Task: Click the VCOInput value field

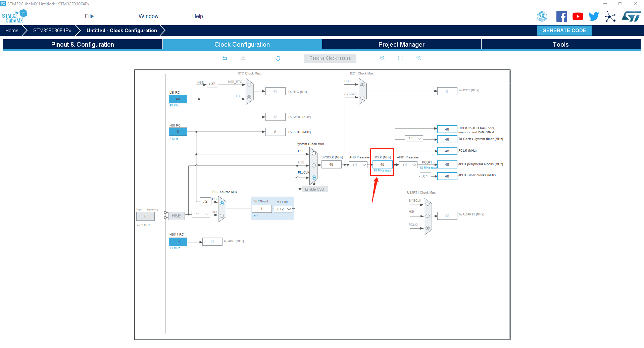Action: click(x=261, y=209)
